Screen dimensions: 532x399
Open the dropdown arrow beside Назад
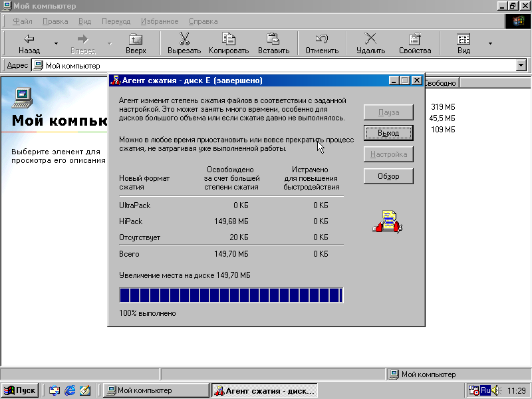coord(56,44)
